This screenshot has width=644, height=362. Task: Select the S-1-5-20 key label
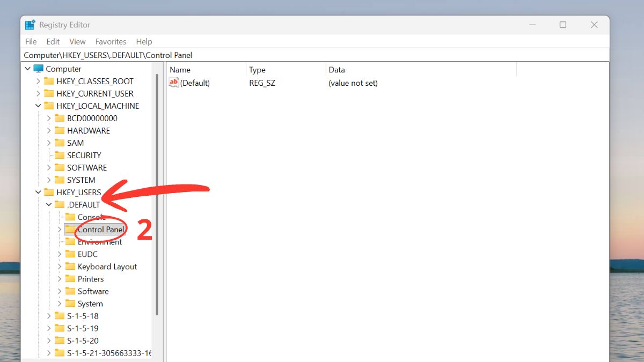83,341
